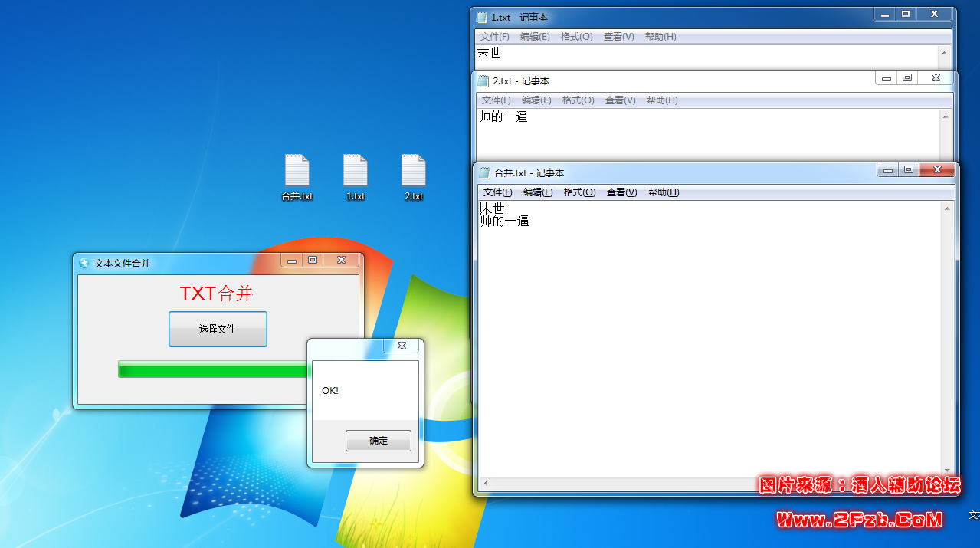Click the scroll-down arrow in 合并.txt notepad
The image size is (980, 548).
(947, 470)
